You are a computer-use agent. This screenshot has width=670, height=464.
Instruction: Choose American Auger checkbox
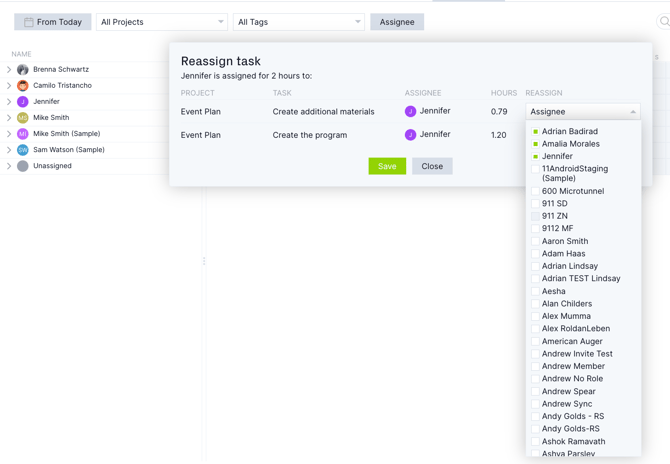click(535, 341)
